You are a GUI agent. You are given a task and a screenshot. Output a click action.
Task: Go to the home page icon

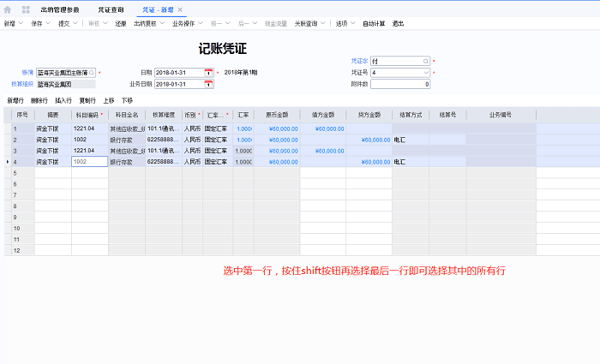tap(7, 9)
